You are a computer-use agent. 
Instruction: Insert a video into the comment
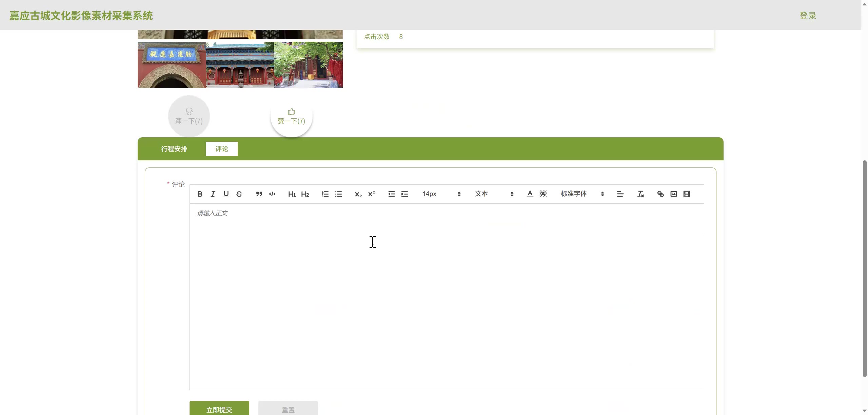click(687, 194)
